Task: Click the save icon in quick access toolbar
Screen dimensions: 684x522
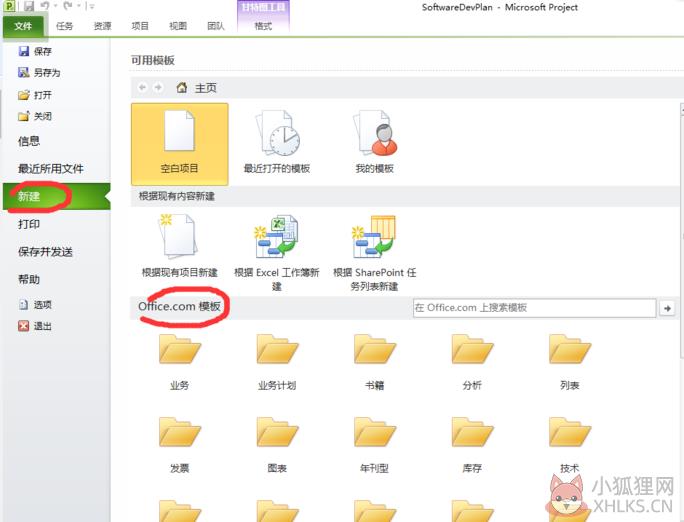Action: tap(29, 6)
